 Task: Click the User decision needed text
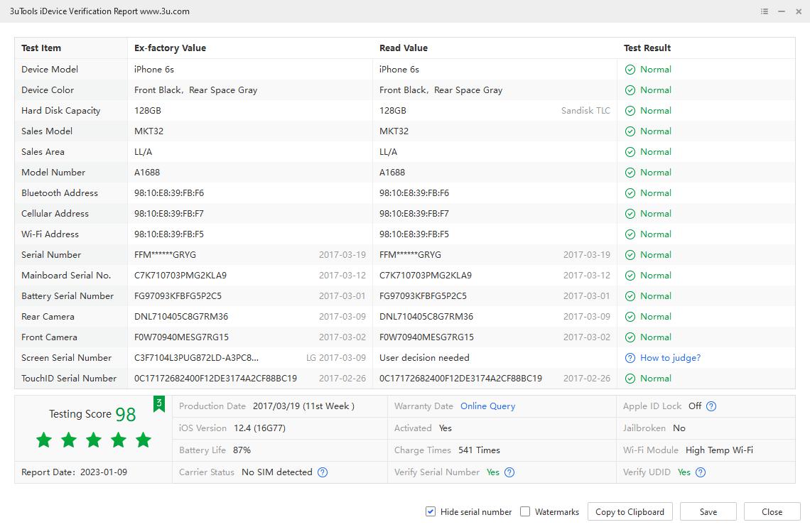tap(424, 358)
